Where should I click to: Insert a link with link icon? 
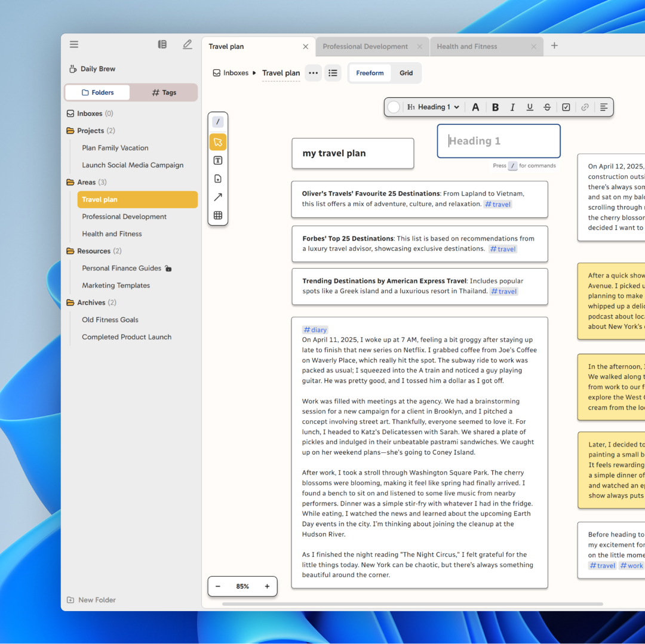[585, 107]
